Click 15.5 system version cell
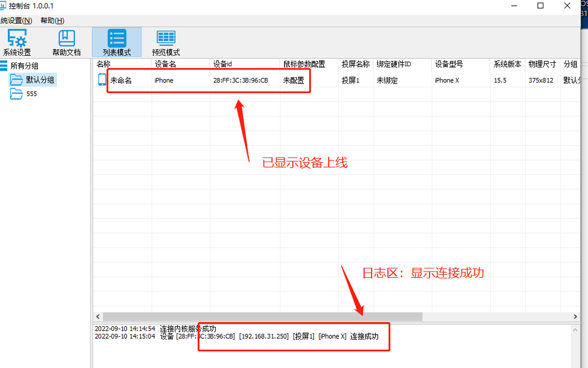The width and height of the screenshot is (588, 368). tap(500, 80)
